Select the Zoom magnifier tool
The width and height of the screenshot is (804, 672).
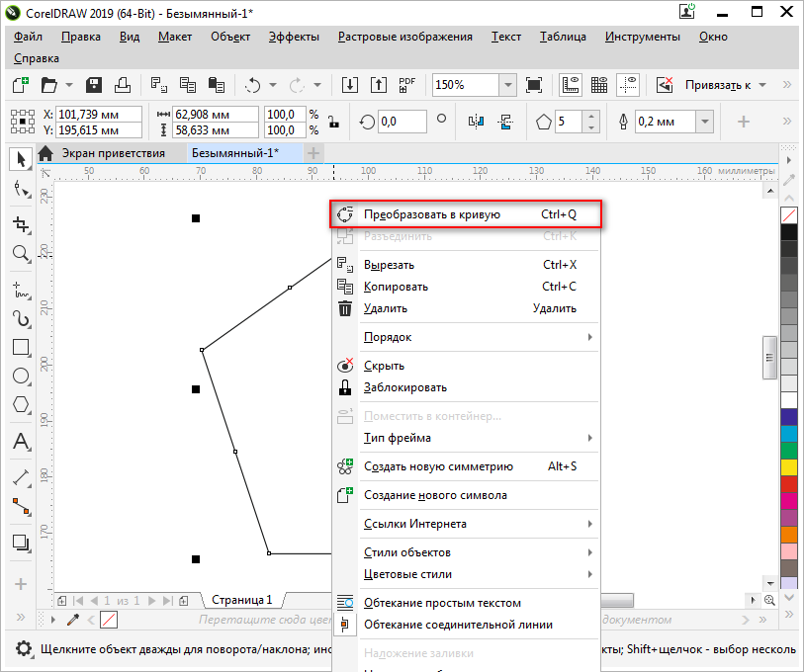coord(20,254)
